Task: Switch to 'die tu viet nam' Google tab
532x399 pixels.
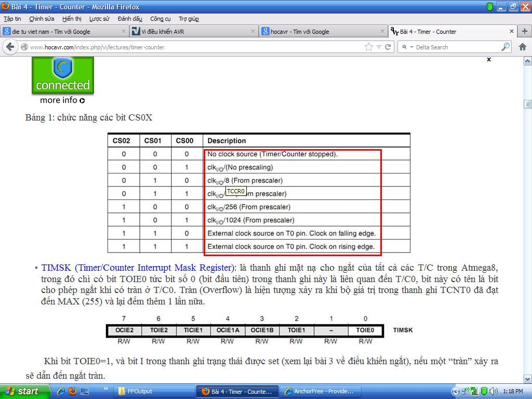Action: (x=64, y=32)
